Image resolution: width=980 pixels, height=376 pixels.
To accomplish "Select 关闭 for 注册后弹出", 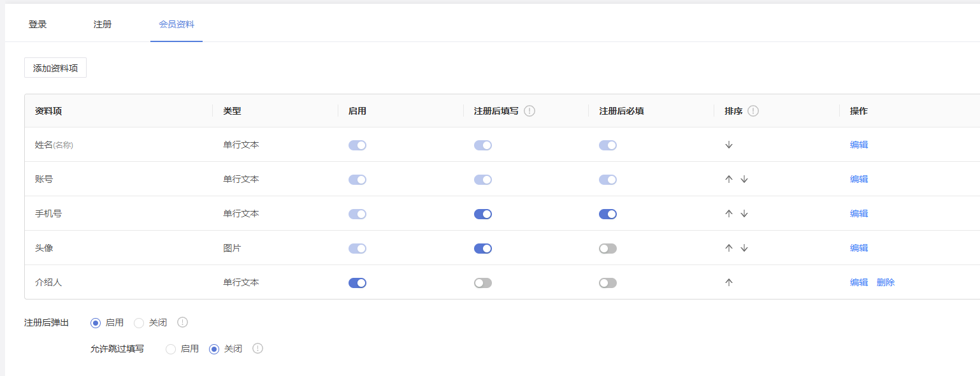I will (150, 323).
